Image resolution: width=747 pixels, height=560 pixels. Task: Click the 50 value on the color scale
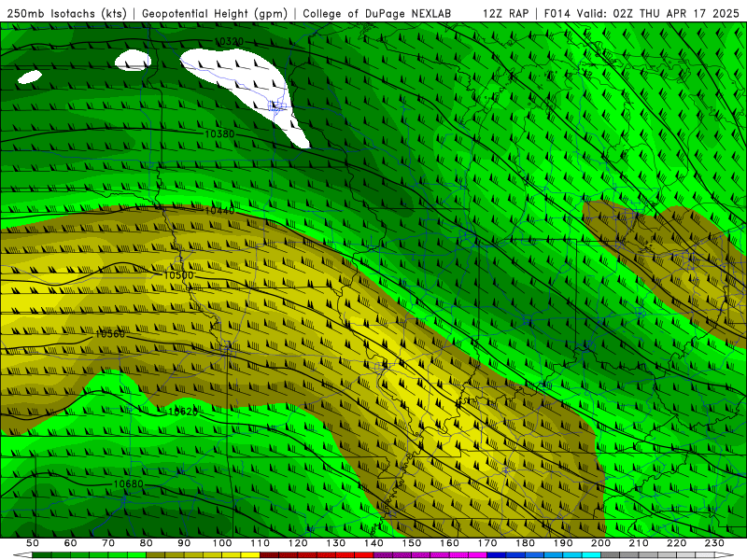33,543
